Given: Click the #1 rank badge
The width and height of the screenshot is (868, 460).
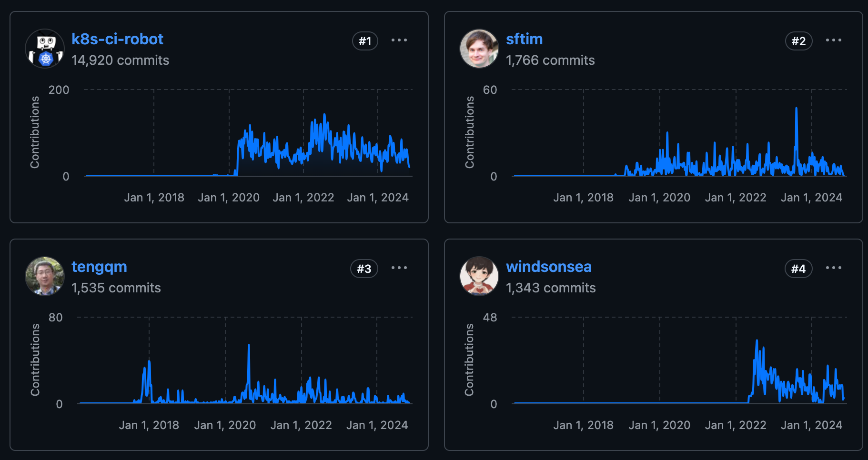Looking at the screenshot, I should [x=365, y=41].
